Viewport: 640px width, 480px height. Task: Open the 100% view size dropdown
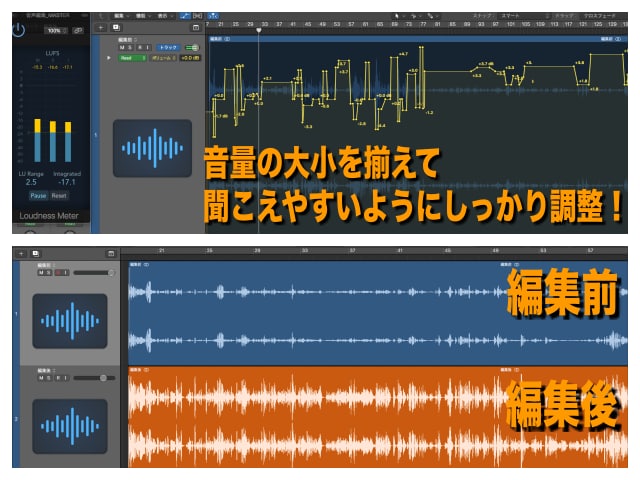pos(57,31)
